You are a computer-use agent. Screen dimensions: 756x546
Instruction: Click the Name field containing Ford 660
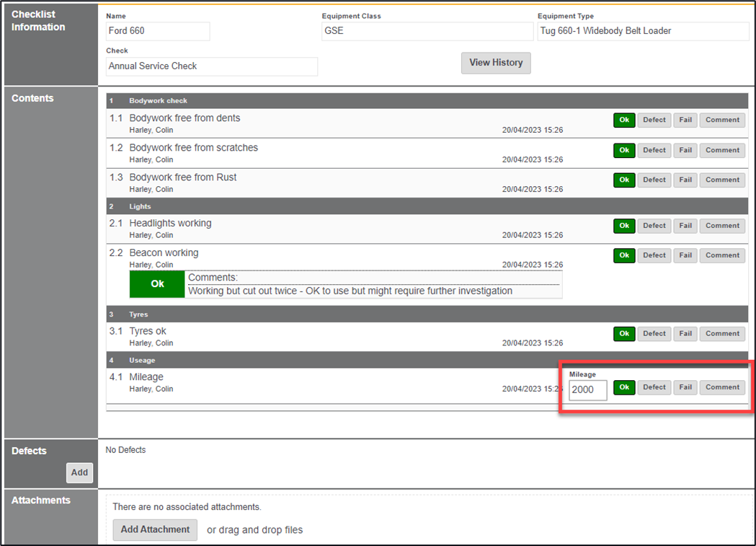[x=158, y=31]
